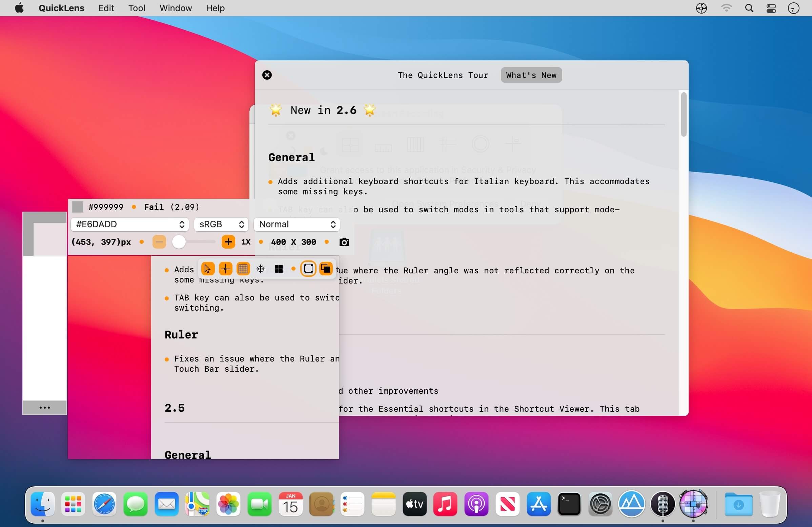
Task: Open the Tool menu in menu bar
Action: (x=137, y=8)
